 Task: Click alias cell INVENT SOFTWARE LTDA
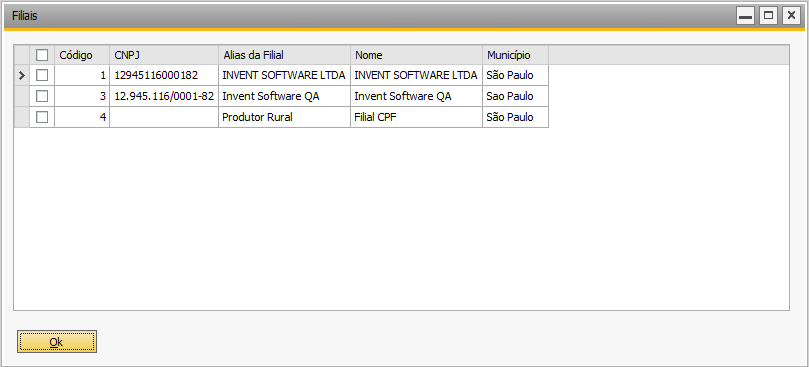pyautogui.click(x=284, y=75)
